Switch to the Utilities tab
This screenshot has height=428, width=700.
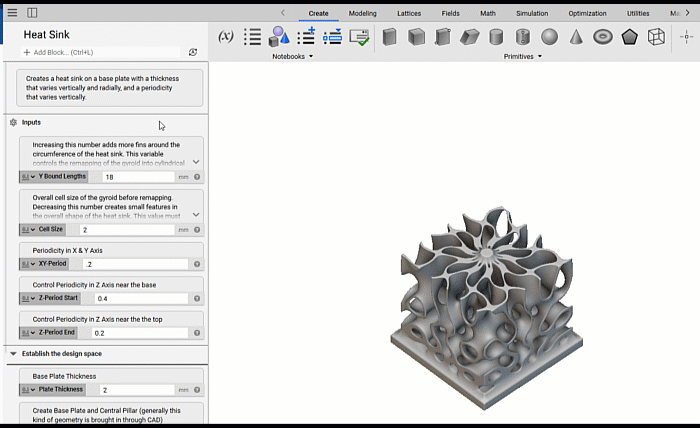[638, 13]
